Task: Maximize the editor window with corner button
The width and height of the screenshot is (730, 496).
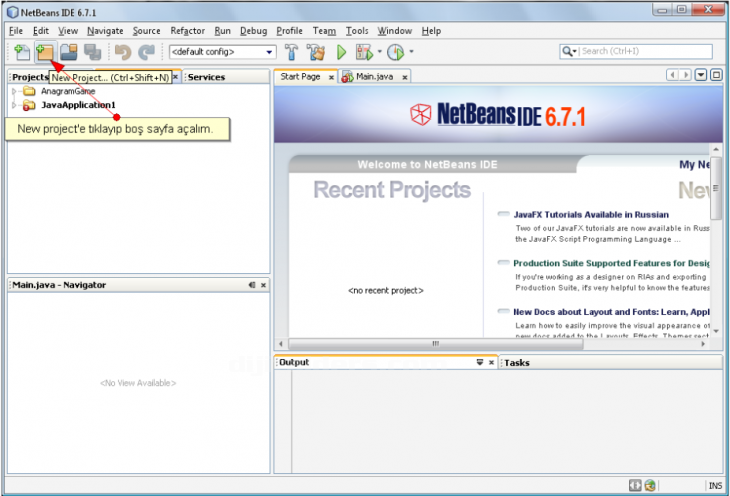Action: pyautogui.click(x=716, y=76)
